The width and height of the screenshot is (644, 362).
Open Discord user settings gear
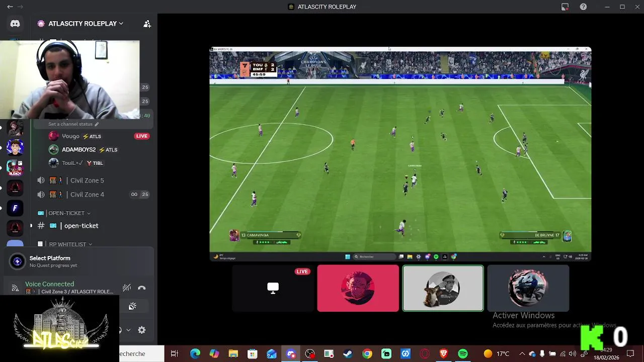pos(142,330)
